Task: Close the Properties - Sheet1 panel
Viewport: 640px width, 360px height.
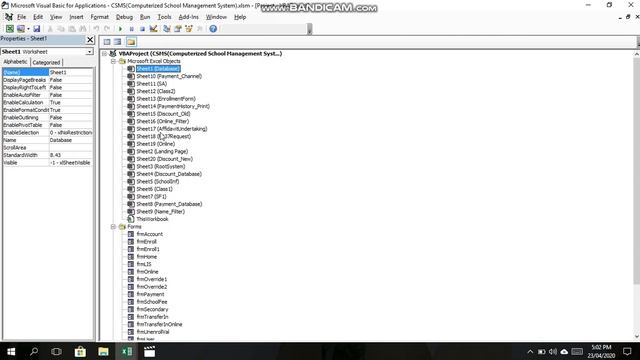Action: tap(90, 40)
